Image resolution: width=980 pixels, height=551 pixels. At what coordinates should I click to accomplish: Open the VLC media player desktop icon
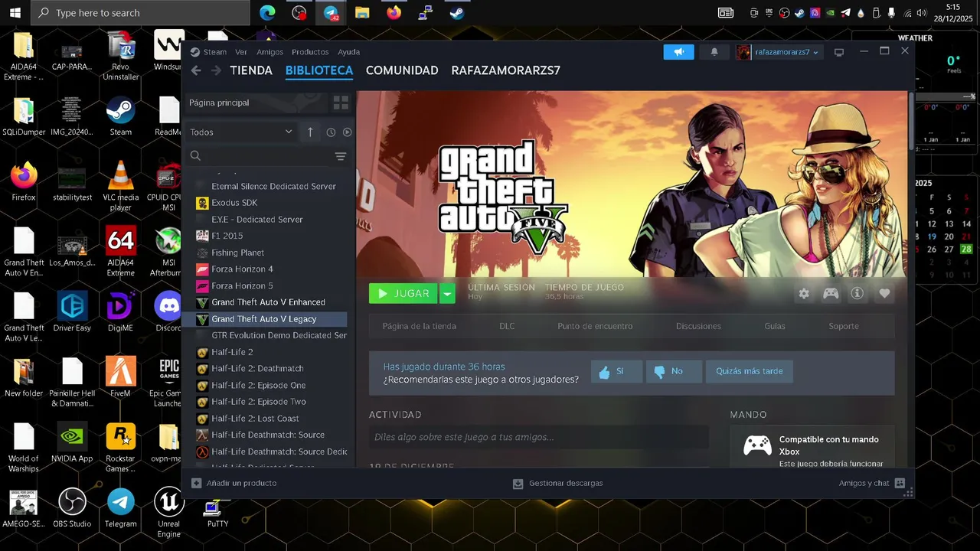point(120,186)
